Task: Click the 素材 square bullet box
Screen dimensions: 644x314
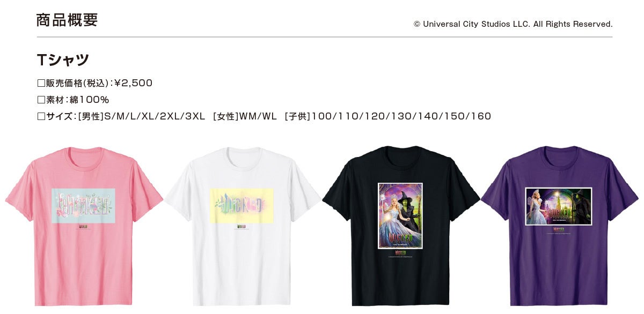Action: pos(41,100)
